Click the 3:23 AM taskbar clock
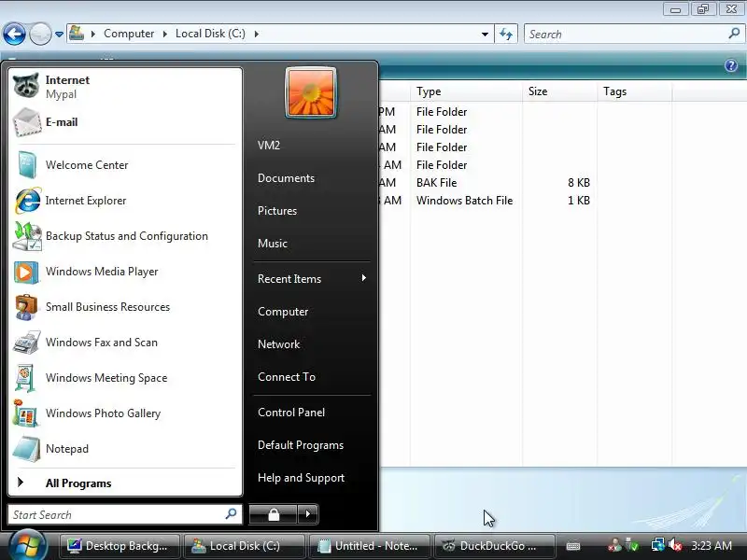 point(712,546)
